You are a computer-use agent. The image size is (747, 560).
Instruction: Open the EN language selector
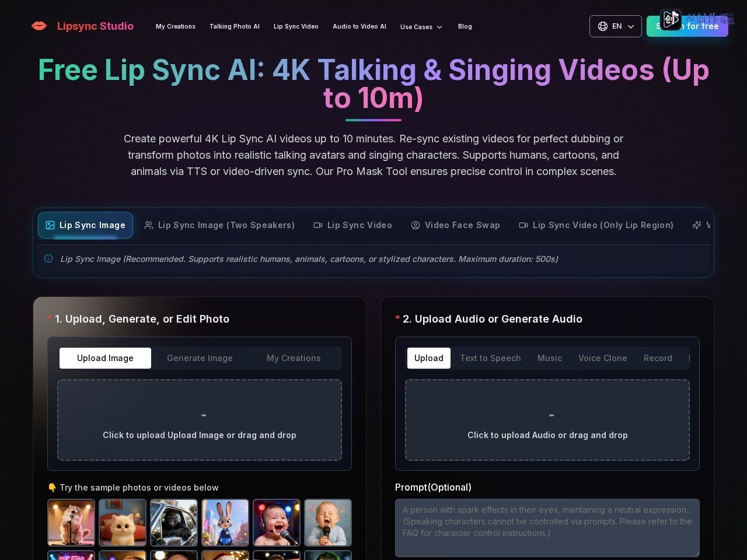pyautogui.click(x=616, y=26)
